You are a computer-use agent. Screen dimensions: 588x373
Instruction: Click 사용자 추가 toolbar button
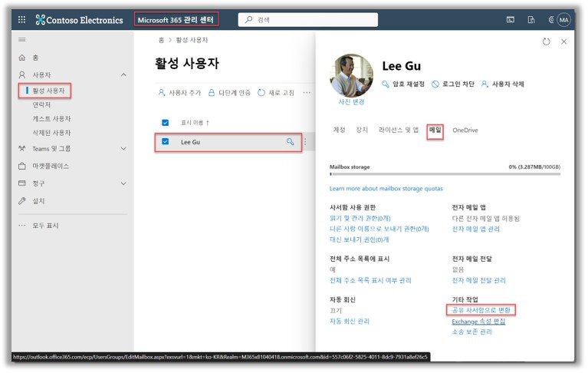pyautogui.click(x=179, y=92)
